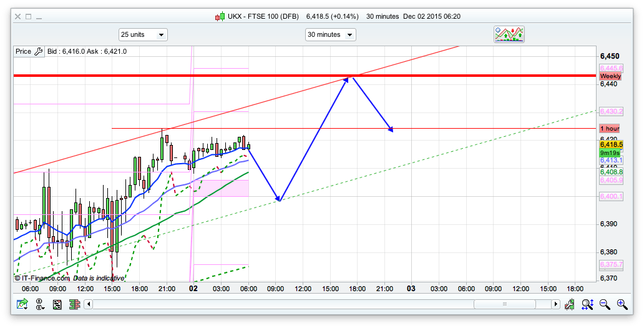Click the zoom in magnifier icon
The image size is (644, 328).
622,304
